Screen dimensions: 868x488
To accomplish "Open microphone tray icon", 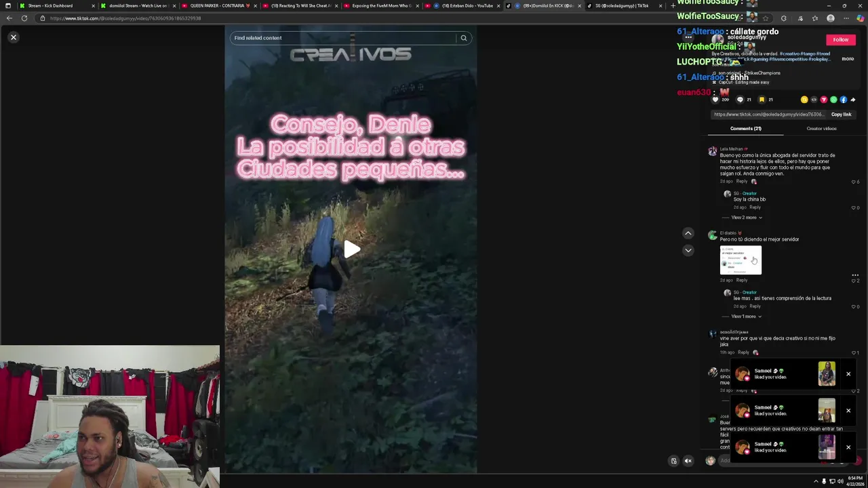I will [x=824, y=481].
